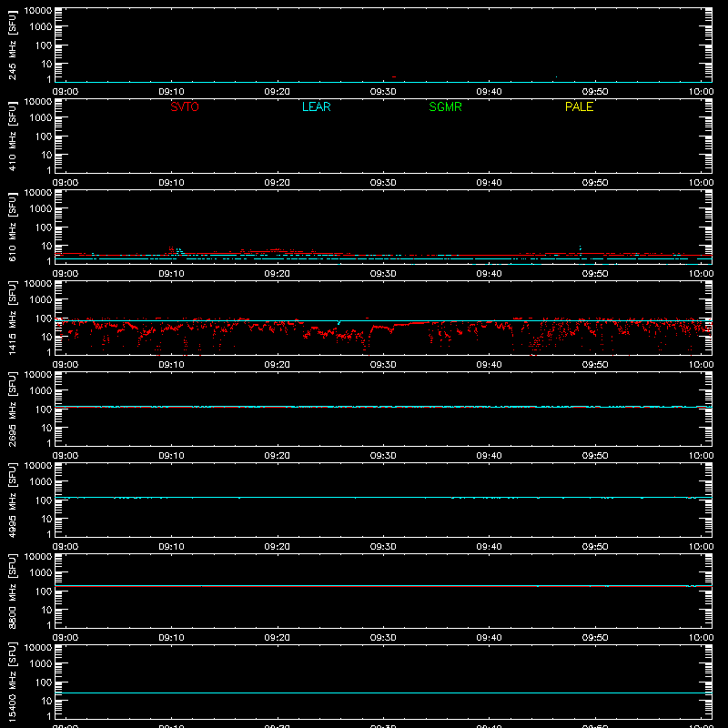This screenshot has height=728, width=728.
Task: Click the 100 tick of 2695 MHz panel
Action: coord(43,409)
